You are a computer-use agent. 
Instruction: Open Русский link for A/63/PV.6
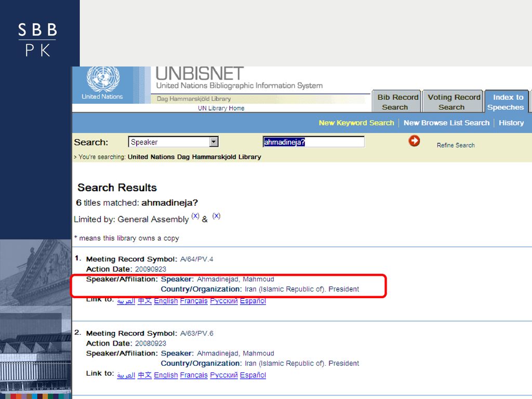[x=224, y=375]
